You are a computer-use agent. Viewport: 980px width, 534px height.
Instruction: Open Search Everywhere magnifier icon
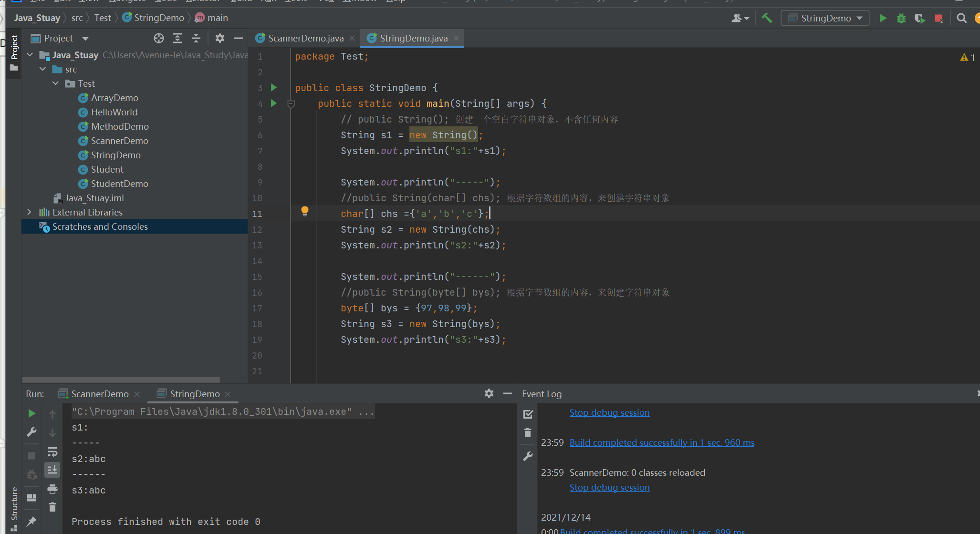pos(961,18)
